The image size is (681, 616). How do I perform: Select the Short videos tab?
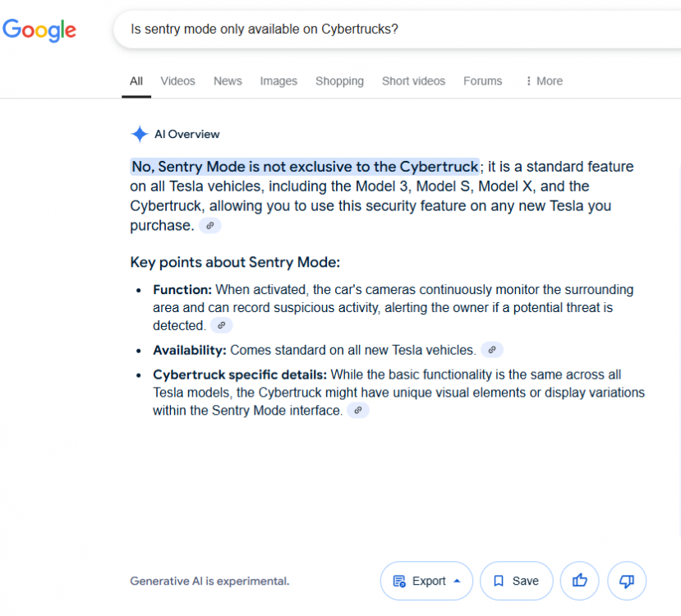(x=413, y=81)
